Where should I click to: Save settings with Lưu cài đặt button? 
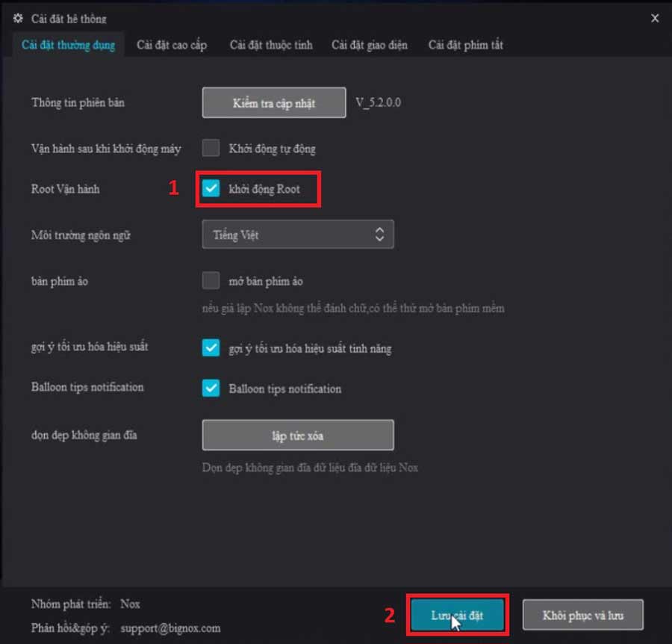coord(457,616)
